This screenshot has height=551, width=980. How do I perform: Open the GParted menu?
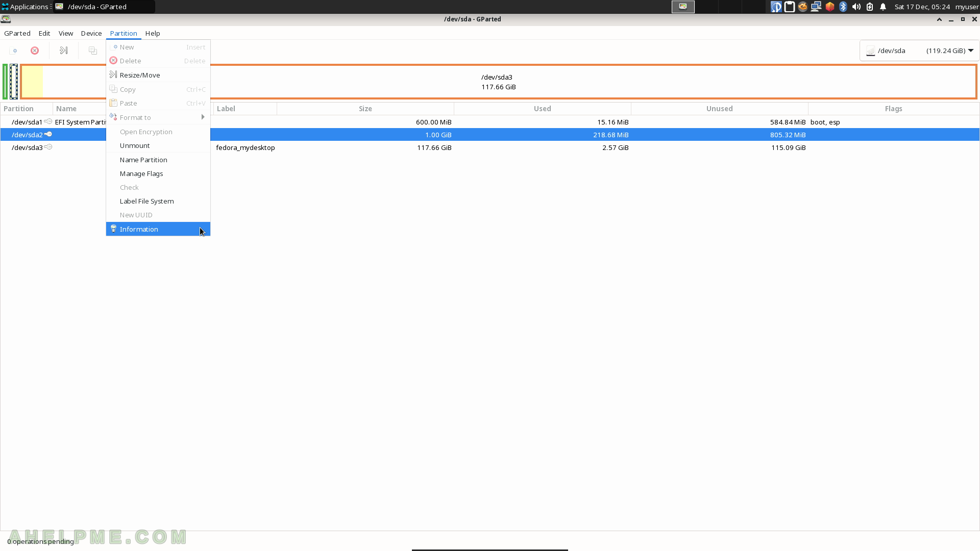click(x=17, y=33)
